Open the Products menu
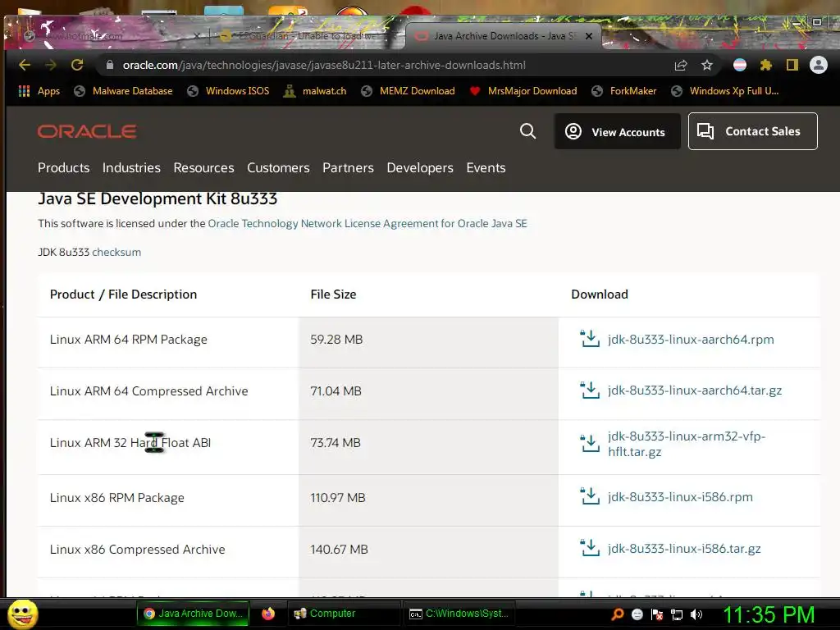Viewport: 840px width, 630px height. (x=64, y=167)
